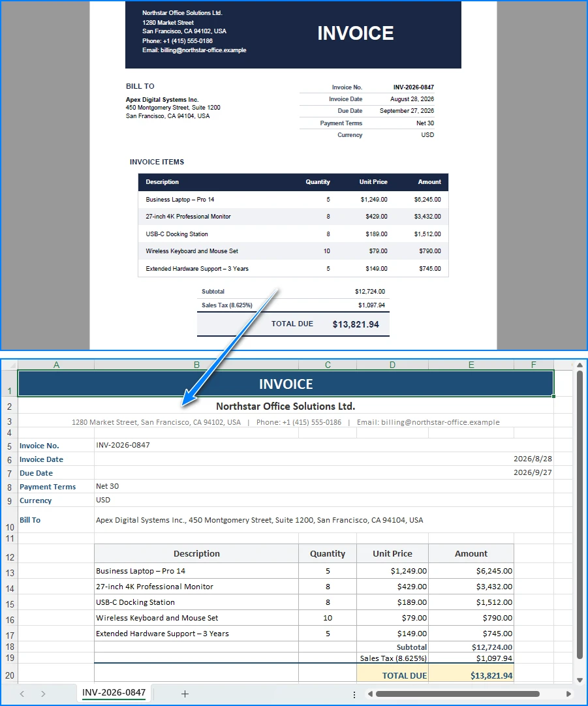Screen dimensions: 588x706
Task: Click the select-all corner of the spreadsheet
Action: pyautogui.click(x=9, y=365)
